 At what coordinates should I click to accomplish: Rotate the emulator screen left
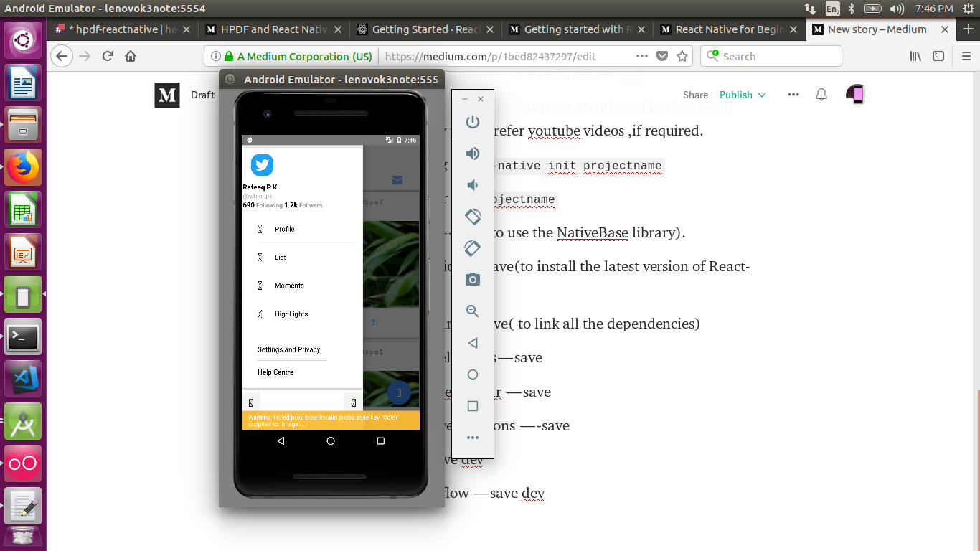473,216
